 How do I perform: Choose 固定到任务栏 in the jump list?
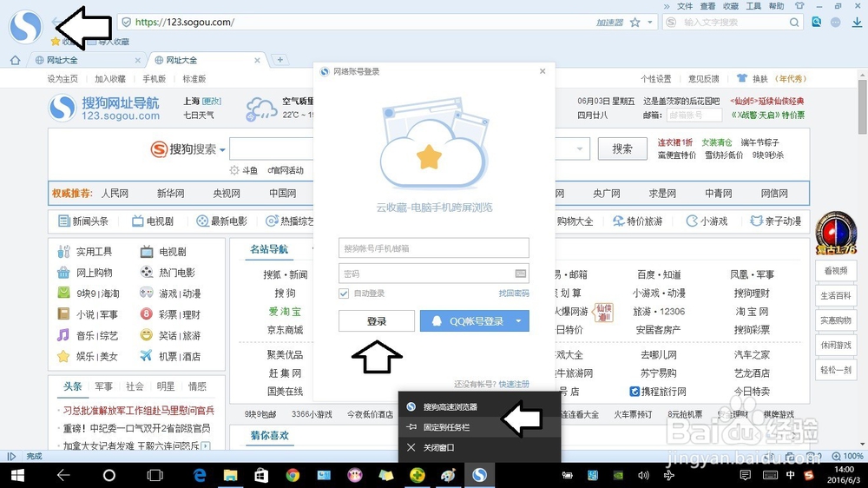pos(479,427)
